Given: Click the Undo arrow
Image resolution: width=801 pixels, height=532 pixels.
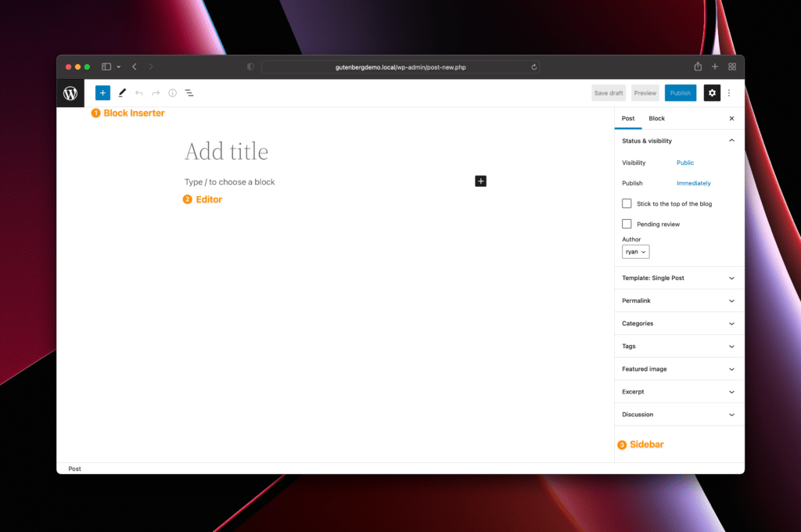Looking at the screenshot, I should click(x=139, y=93).
